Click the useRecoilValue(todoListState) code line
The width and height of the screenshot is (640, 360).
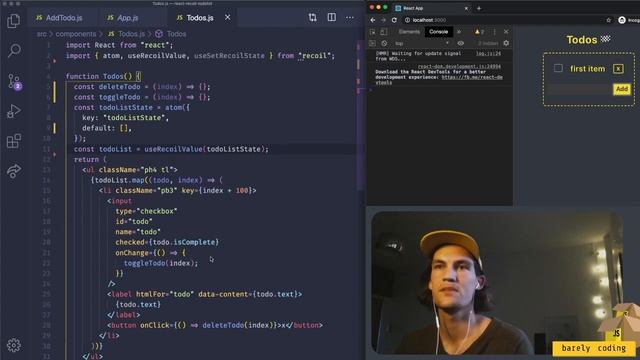point(171,149)
